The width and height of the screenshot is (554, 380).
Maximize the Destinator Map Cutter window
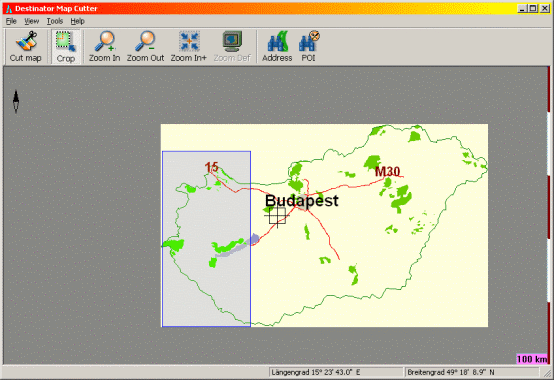click(533, 8)
